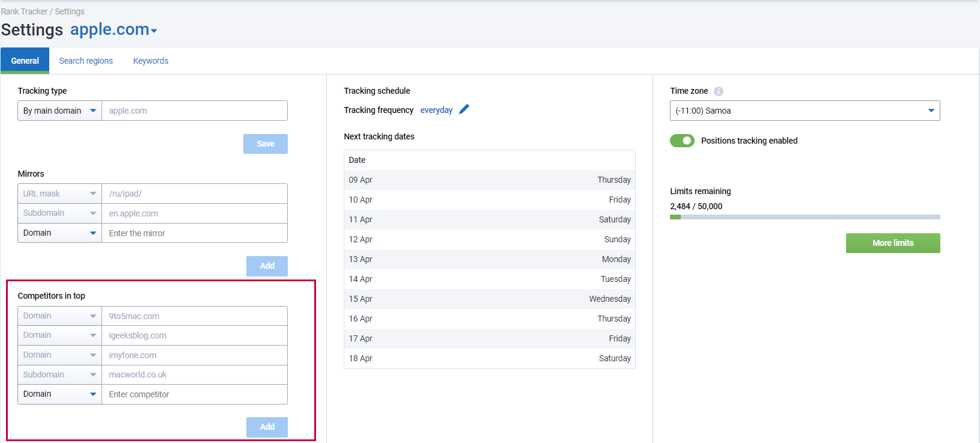Click the macworld.co.uk competitor field
Screen dimensions: 980x443
click(x=195, y=374)
